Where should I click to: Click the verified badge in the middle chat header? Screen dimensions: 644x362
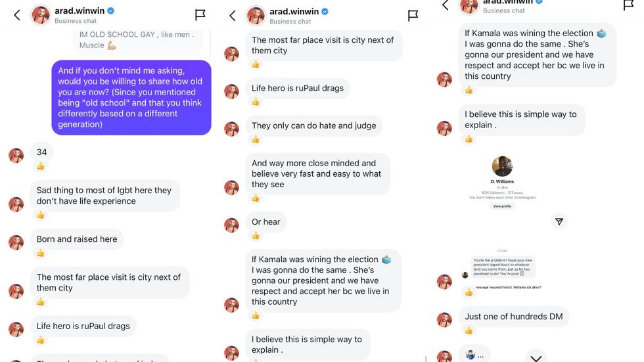pyautogui.click(x=325, y=11)
